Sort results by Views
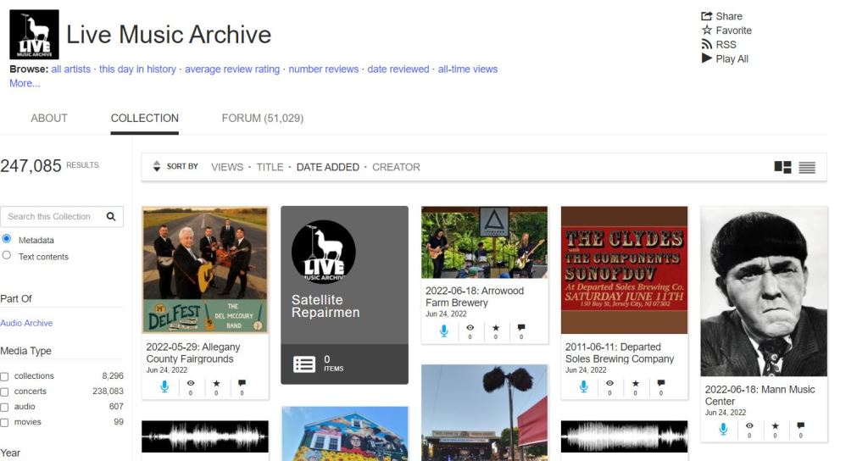 pyautogui.click(x=227, y=167)
